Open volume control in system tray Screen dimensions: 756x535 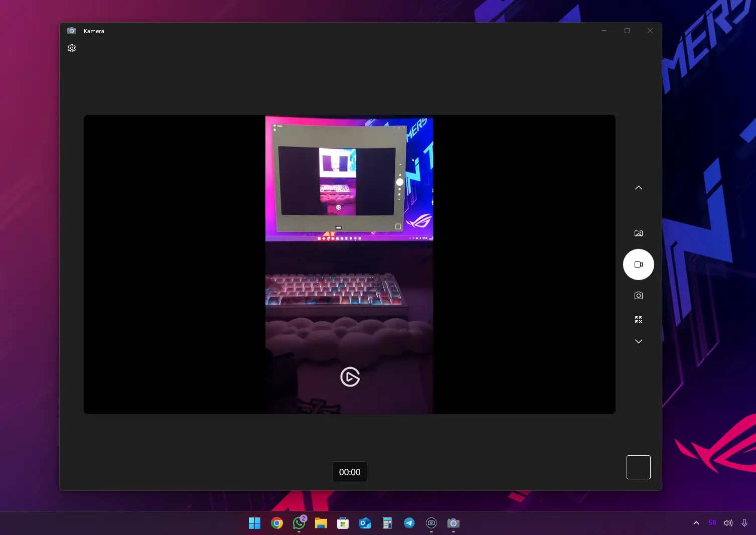point(728,523)
